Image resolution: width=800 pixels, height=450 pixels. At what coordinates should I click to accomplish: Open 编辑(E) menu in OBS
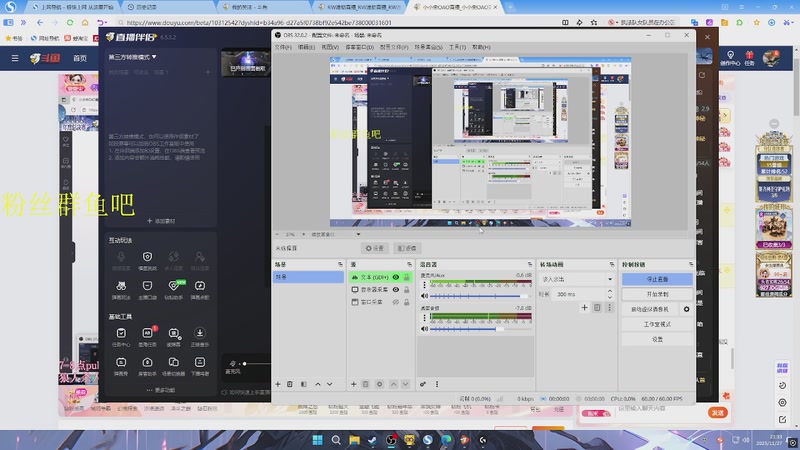click(307, 47)
